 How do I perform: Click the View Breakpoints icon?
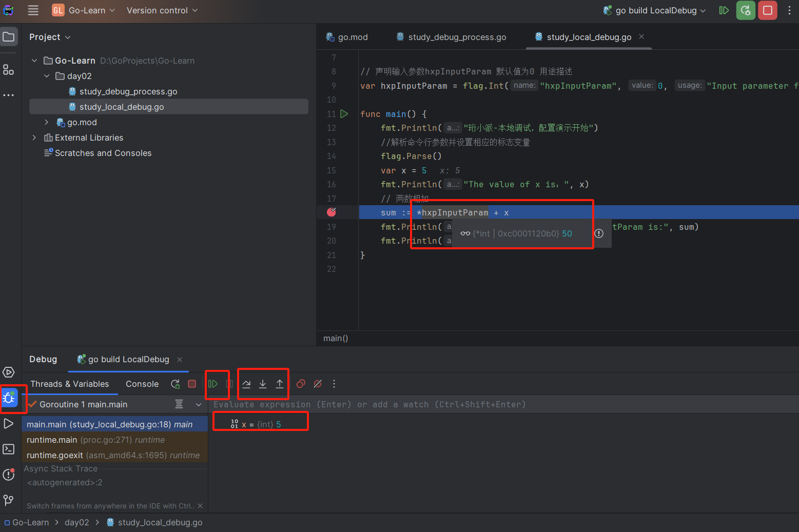click(x=301, y=384)
